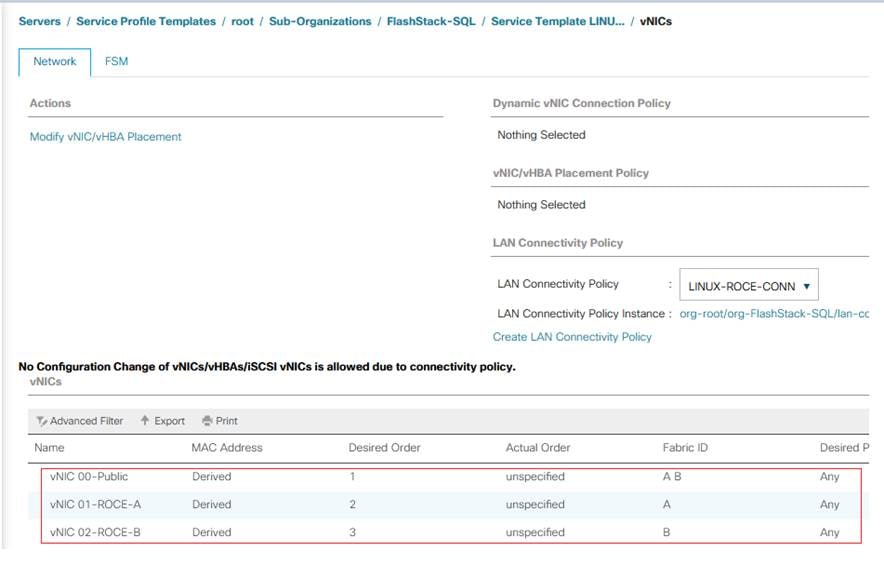The height and width of the screenshot is (565, 884).
Task: Click Any in vNIC 02-ROCE-B row
Action: (830, 533)
